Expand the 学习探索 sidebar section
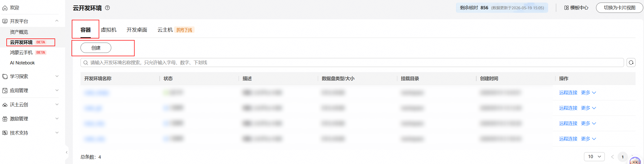Screen dimensions: 644x164 click(57, 76)
